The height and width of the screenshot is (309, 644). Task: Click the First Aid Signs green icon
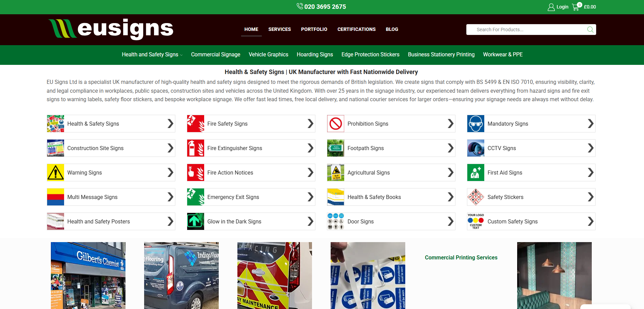pos(476,172)
